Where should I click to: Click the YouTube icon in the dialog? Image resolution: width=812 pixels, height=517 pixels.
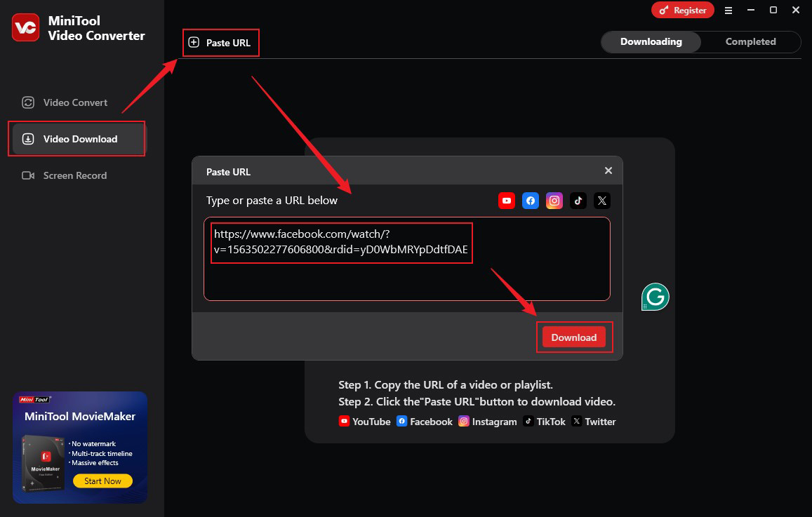pos(507,201)
